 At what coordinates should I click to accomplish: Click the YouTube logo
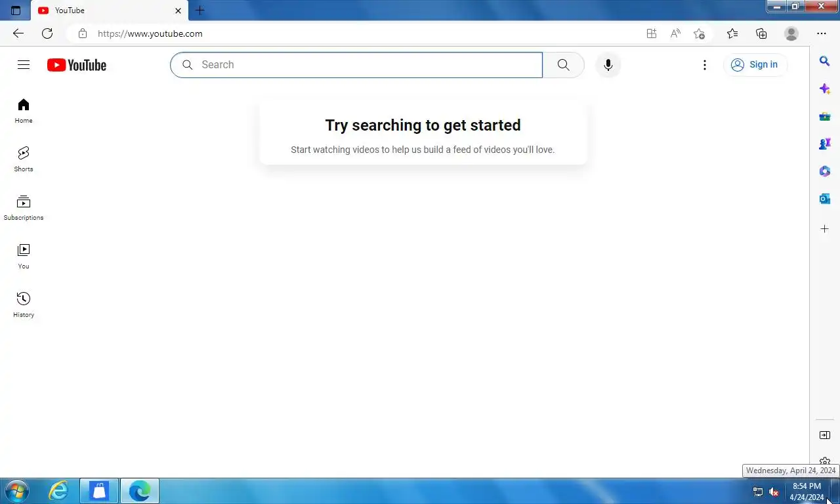77,65
